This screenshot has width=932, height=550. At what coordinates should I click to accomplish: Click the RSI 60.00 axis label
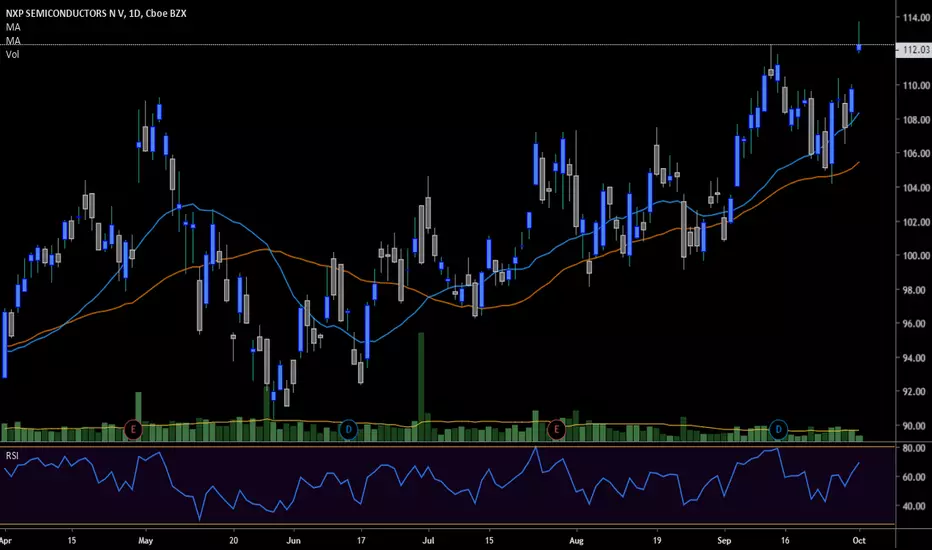(914, 477)
